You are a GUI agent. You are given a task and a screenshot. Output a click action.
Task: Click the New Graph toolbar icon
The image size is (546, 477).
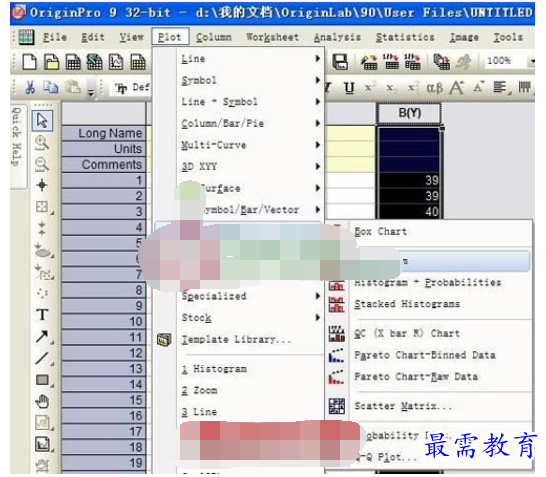click(x=116, y=62)
